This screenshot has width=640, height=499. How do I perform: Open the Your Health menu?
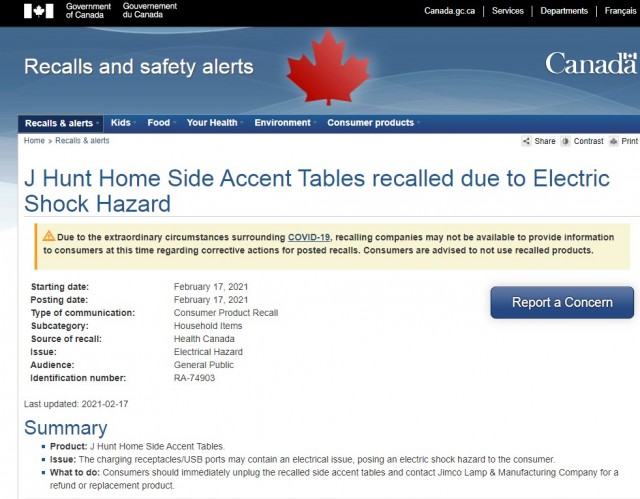coord(213,123)
